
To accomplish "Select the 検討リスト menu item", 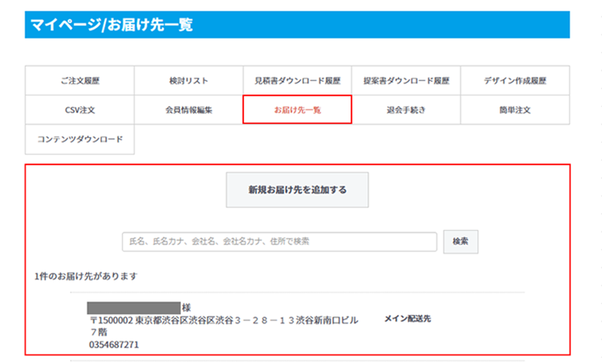I will point(189,81).
